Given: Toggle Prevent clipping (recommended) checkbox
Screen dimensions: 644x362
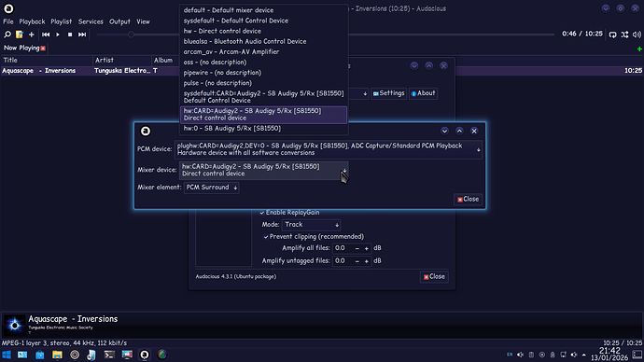Looking at the screenshot, I should [266, 237].
